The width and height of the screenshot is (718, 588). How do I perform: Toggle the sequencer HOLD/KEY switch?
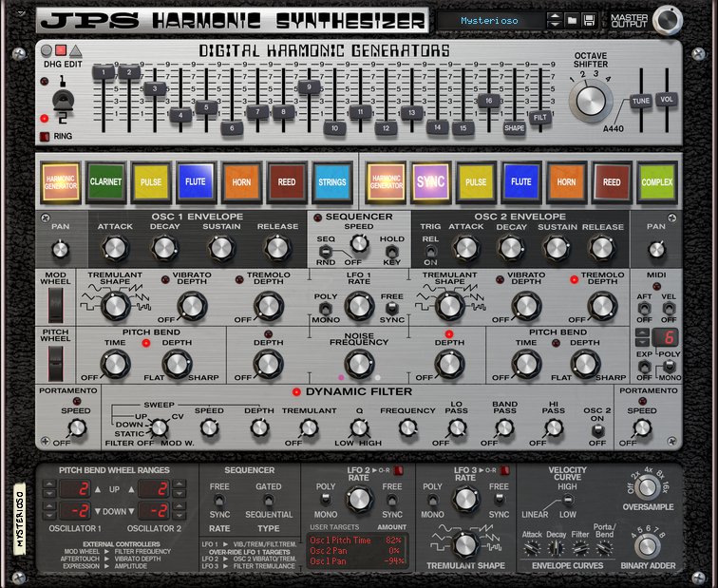(392, 251)
